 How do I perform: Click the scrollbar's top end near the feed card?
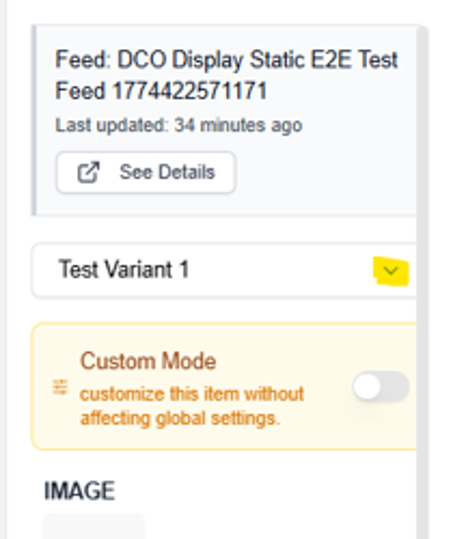(x=422, y=34)
